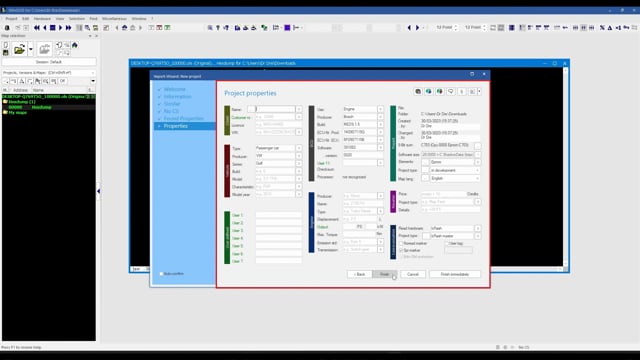Open the Hardware menu
The image size is (640, 360).
(x=42, y=19)
